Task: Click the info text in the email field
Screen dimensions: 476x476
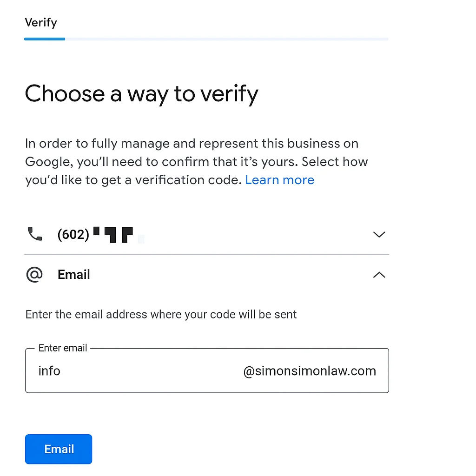Action: coord(49,370)
